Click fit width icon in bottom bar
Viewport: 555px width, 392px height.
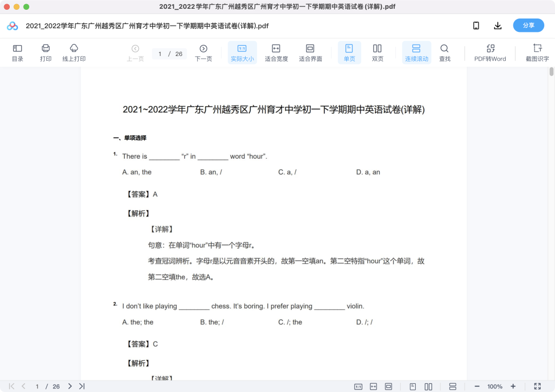point(374,386)
